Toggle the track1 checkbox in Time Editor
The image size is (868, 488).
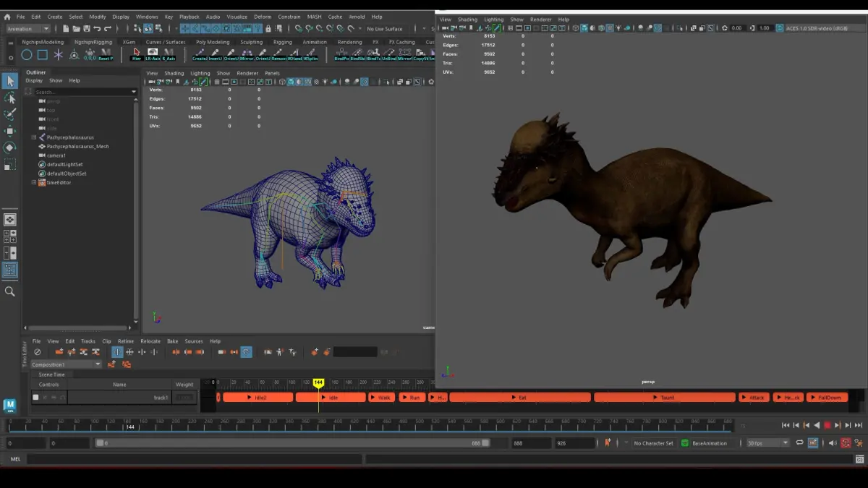tap(35, 398)
